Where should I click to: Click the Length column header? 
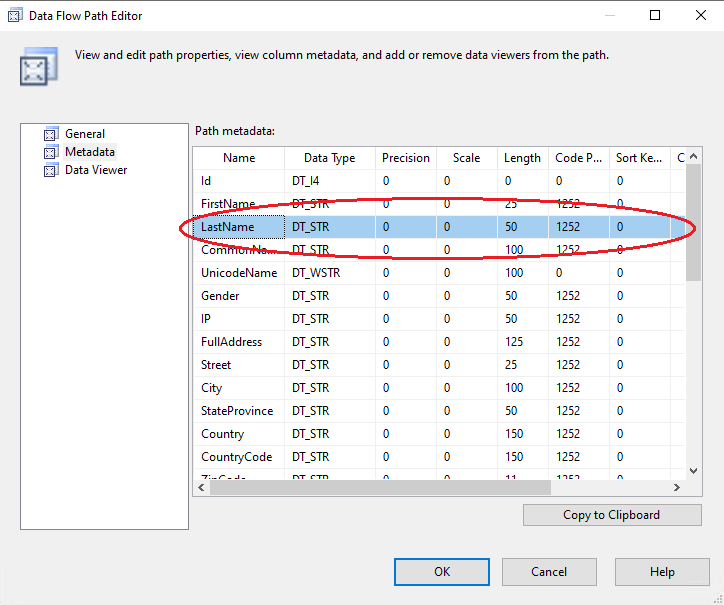click(x=522, y=158)
